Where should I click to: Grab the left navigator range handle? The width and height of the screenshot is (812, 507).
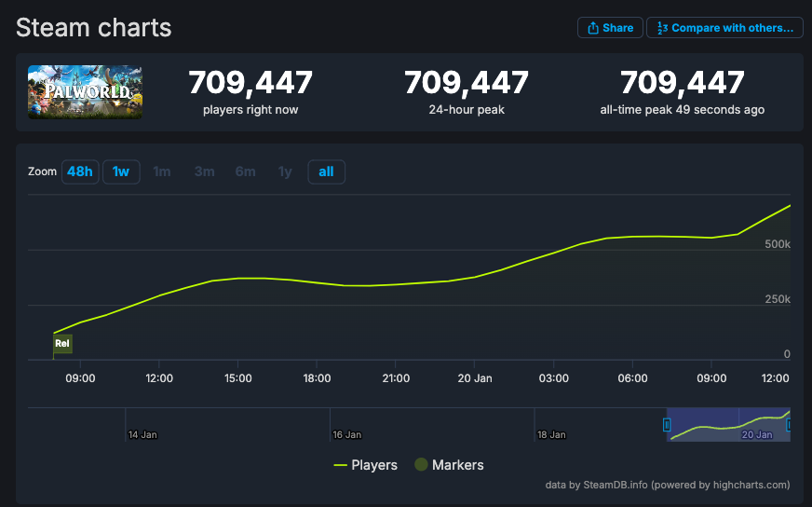click(x=667, y=425)
